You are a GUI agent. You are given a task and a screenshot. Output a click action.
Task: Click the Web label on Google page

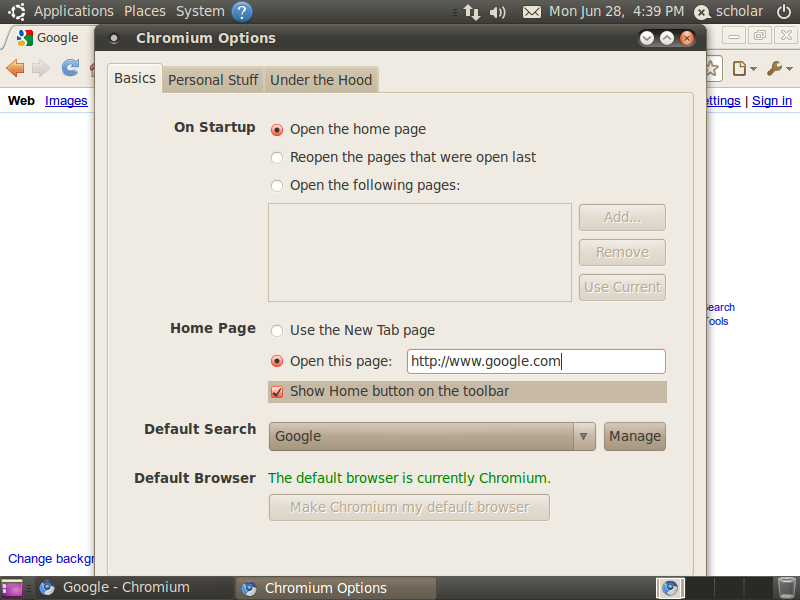[21, 101]
